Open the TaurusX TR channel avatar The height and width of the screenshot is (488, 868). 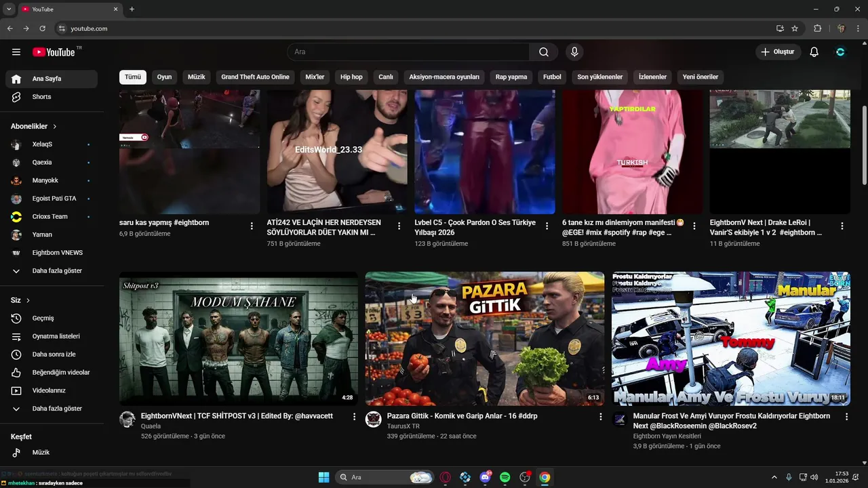coord(374,419)
